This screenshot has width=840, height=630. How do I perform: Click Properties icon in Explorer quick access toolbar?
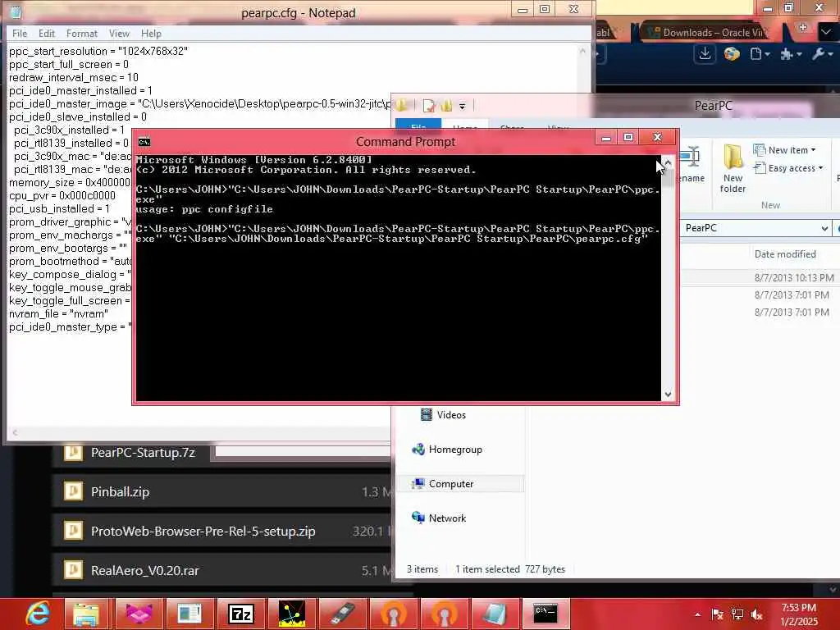[428, 106]
